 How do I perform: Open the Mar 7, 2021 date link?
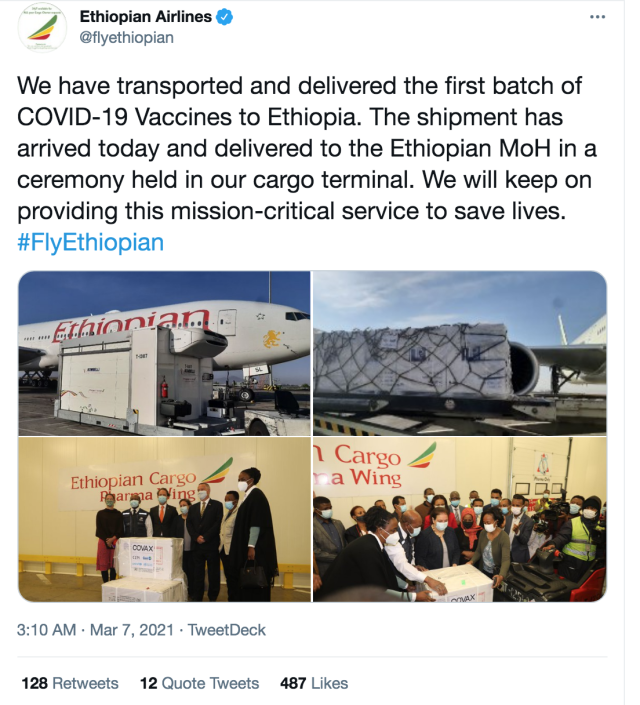click(132, 630)
